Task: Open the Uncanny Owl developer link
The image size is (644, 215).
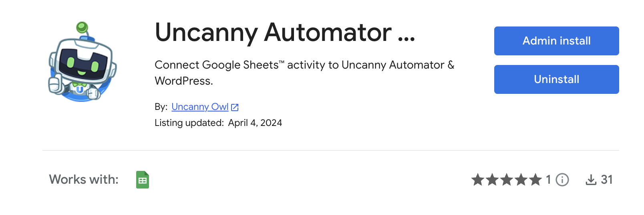Action: pos(200,107)
